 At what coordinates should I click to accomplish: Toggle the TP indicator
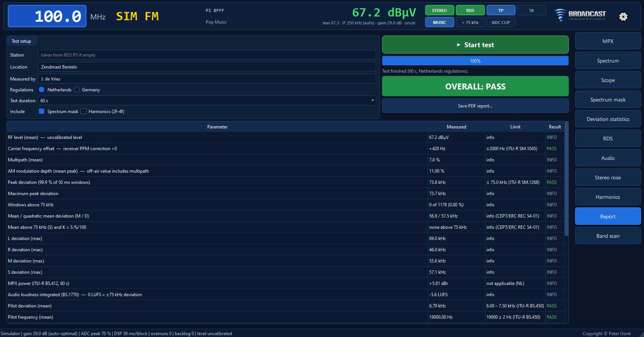(501, 10)
